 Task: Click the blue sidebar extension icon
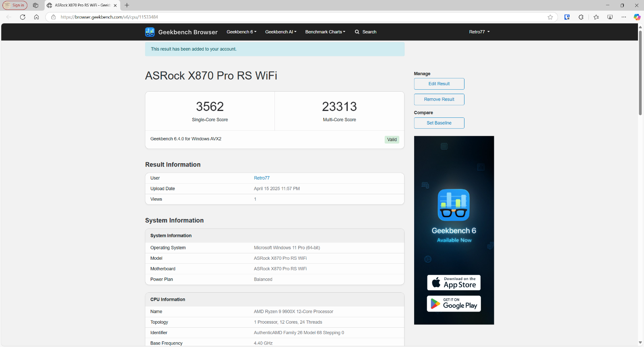click(567, 17)
